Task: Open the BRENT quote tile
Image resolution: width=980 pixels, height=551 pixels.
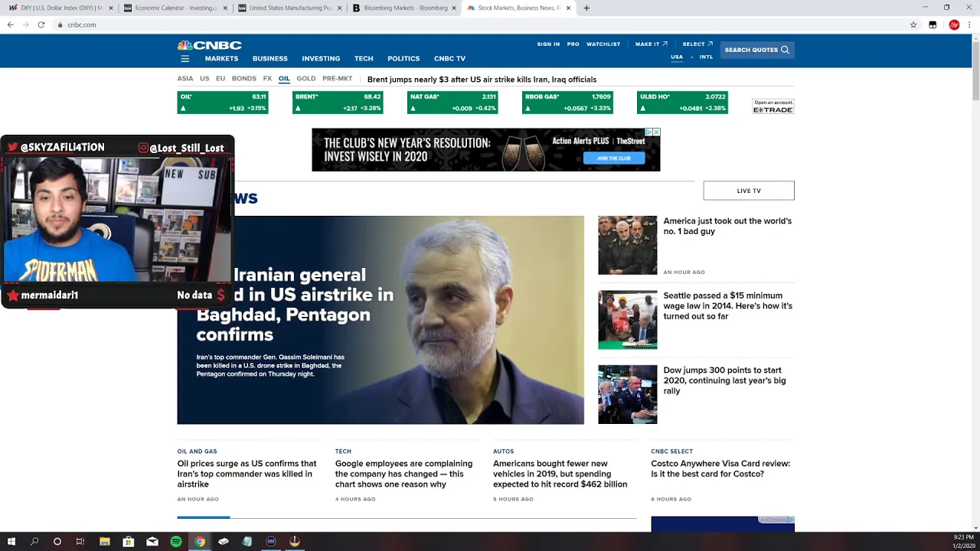Action: tap(338, 103)
